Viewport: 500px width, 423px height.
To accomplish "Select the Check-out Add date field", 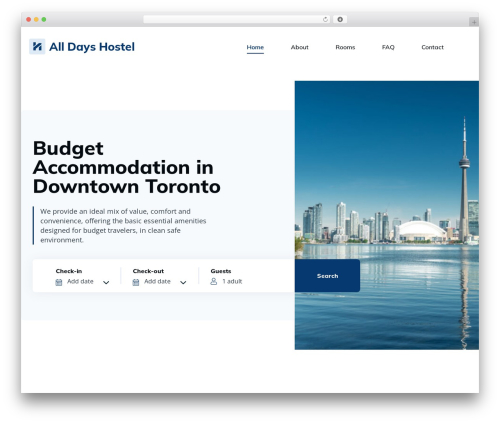I will pos(157,281).
